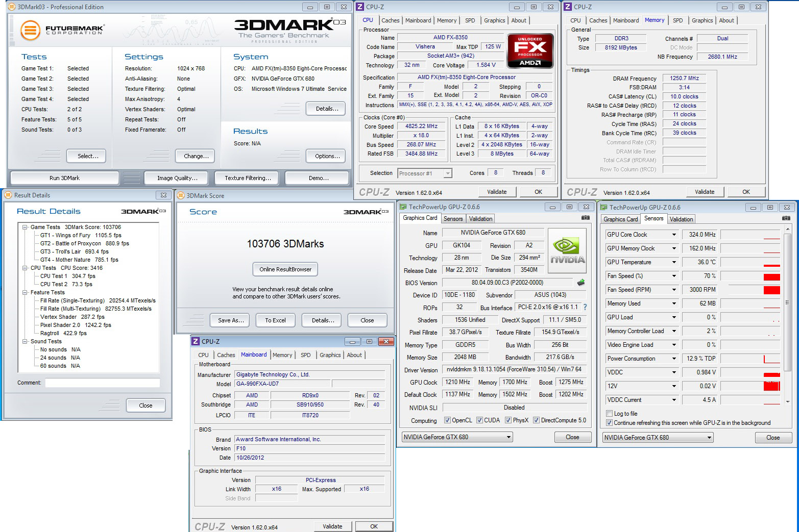The height and width of the screenshot is (532, 799).
Task: Click the question mark beside Bus Interface
Action: [x=585, y=307]
